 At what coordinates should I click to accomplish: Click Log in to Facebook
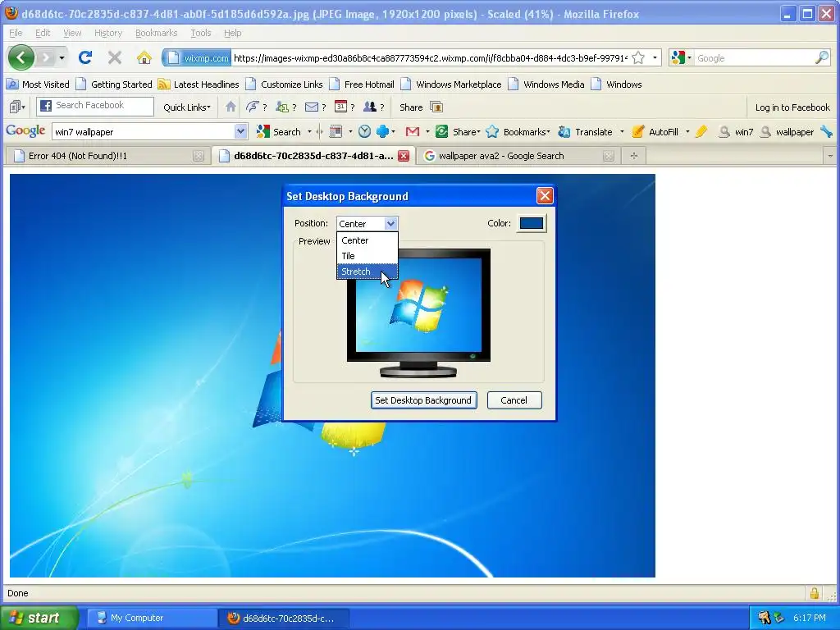(x=792, y=107)
